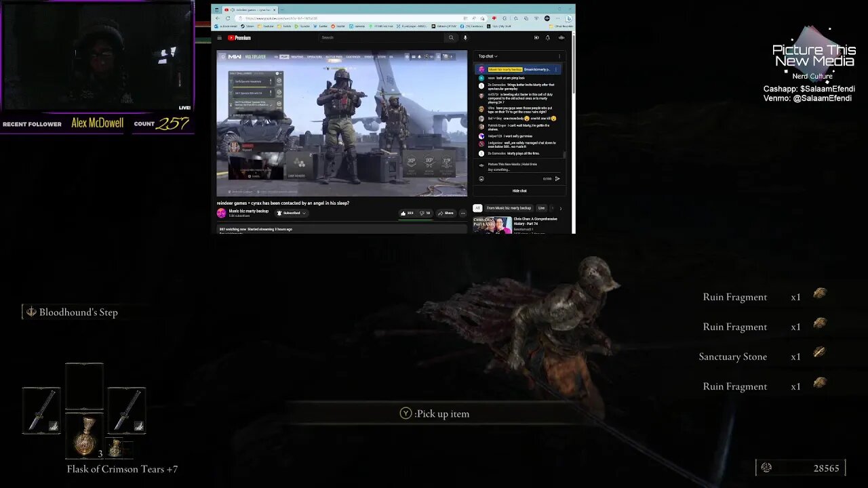Click the Music biz marty backup channel avatar

tap(221, 213)
